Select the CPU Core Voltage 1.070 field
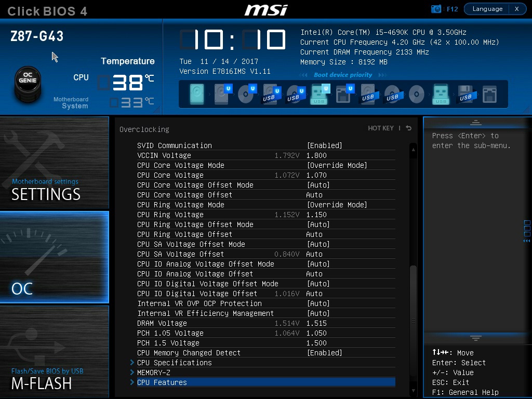 (316, 175)
